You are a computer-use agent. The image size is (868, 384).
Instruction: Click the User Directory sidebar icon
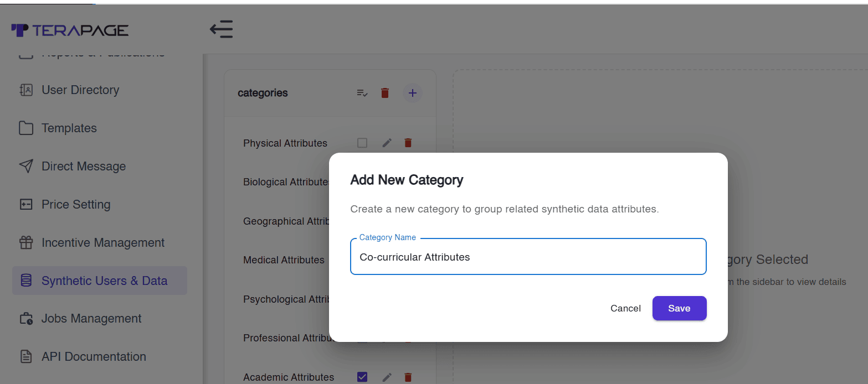pos(26,90)
